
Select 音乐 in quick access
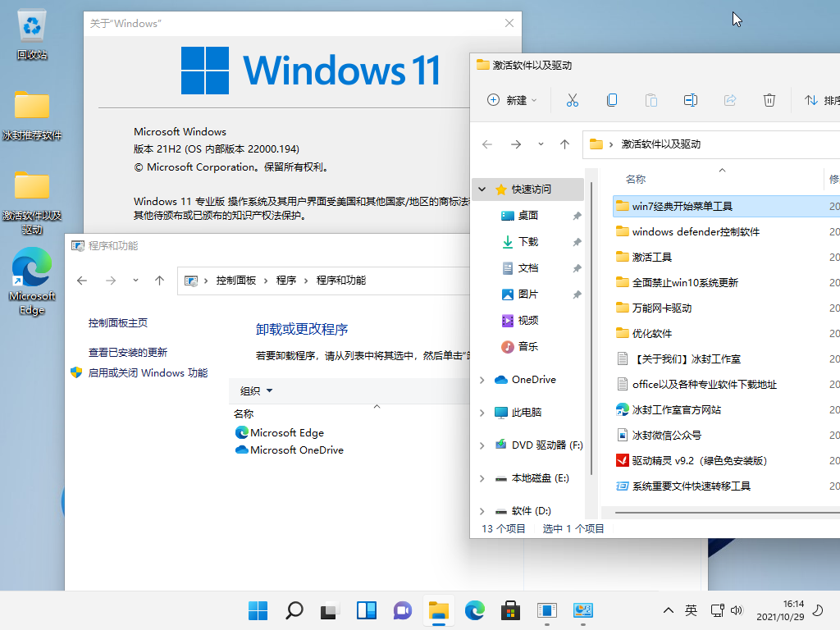pos(528,347)
